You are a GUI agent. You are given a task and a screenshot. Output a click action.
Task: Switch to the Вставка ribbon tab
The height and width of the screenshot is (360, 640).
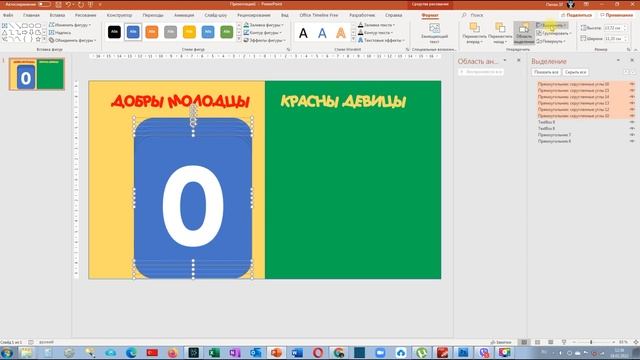57,15
